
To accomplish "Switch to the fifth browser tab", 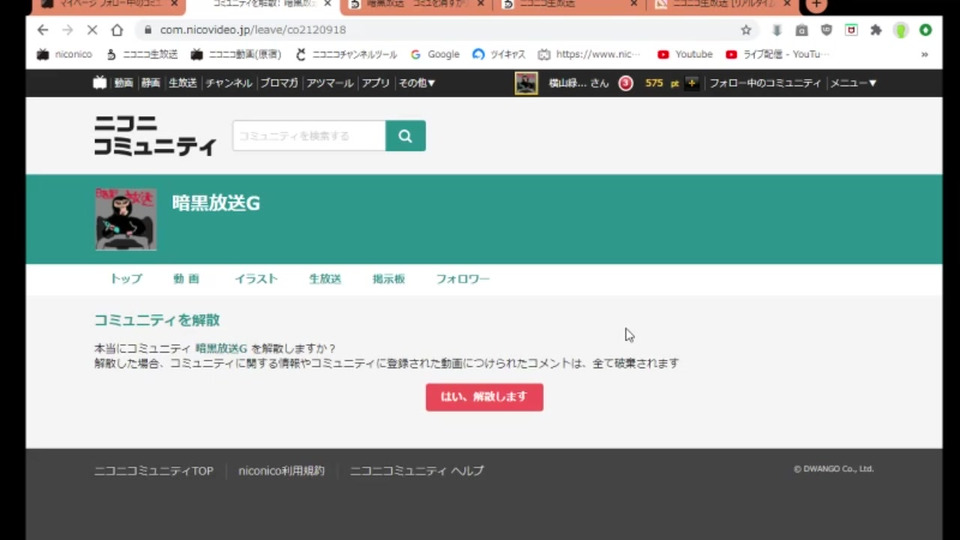I will pyautogui.click(x=722, y=4).
